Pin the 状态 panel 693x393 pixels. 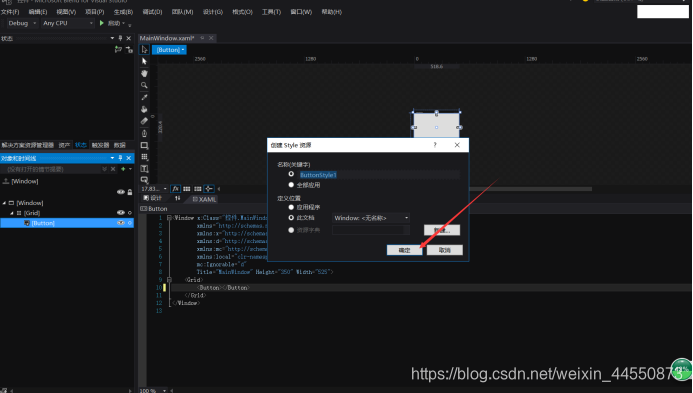(x=120, y=38)
